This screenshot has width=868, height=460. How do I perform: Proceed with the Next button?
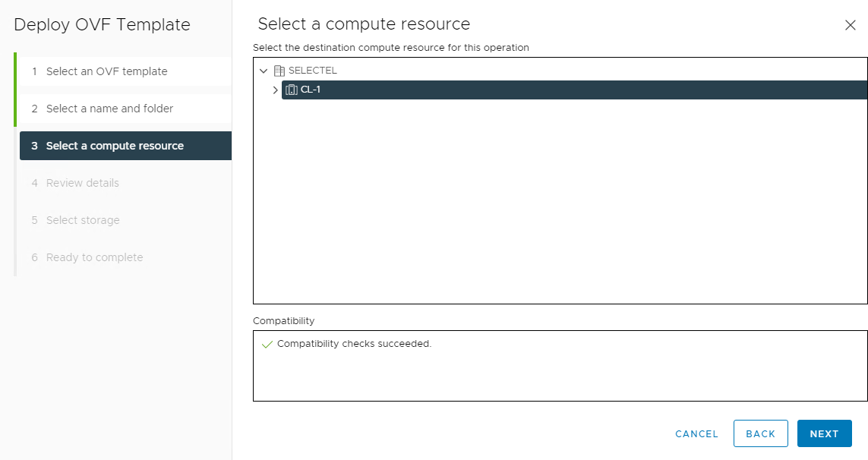(x=824, y=433)
